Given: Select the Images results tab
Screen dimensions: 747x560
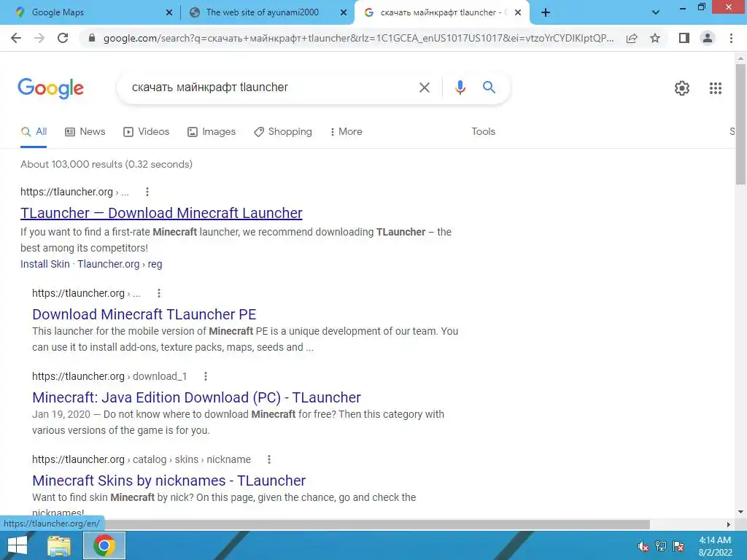Looking at the screenshot, I should click(212, 132).
